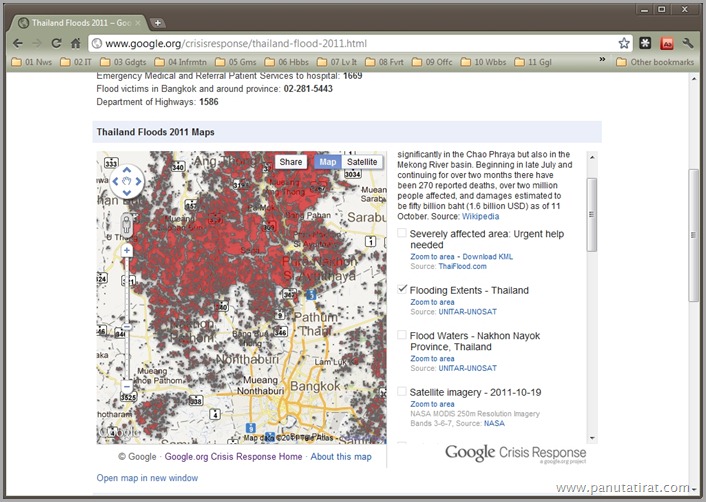Open the 05 Gms bookmark folder

pos(235,62)
